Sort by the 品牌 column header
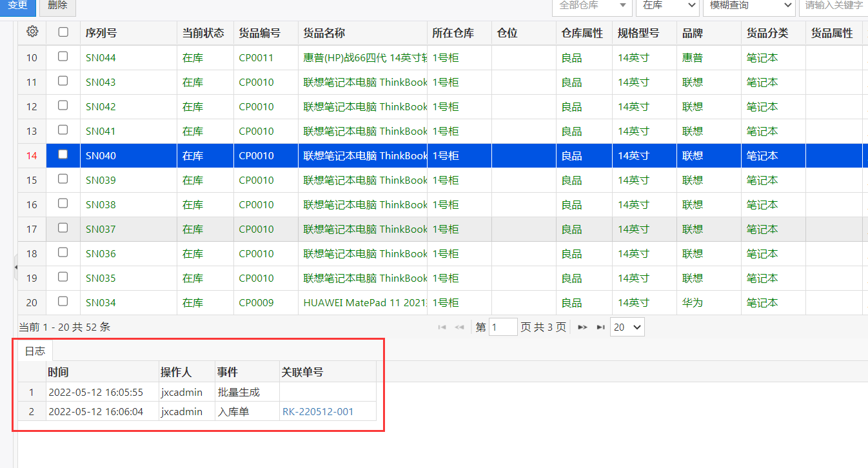The image size is (868, 468). click(709, 34)
